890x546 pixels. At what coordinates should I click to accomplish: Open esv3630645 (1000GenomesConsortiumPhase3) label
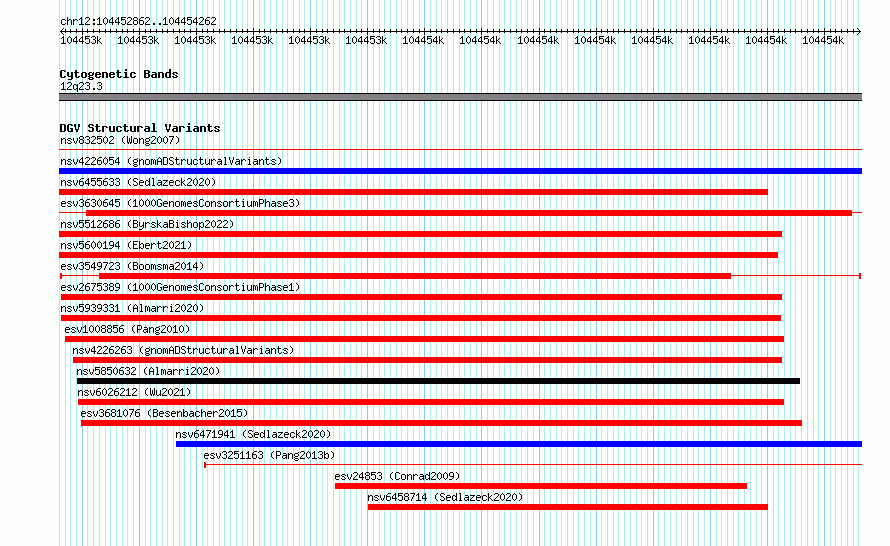coord(180,203)
